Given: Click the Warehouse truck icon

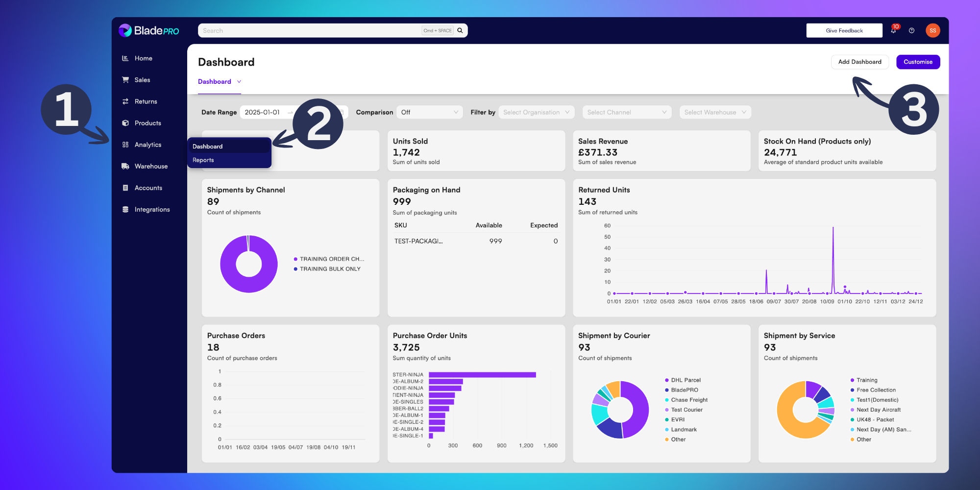Looking at the screenshot, I should click(x=125, y=166).
